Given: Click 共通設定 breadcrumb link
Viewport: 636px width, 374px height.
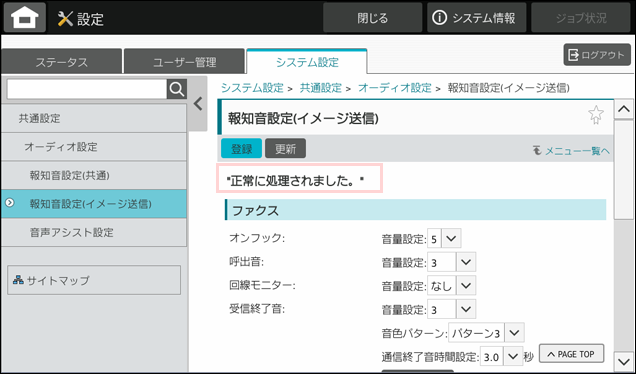Looking at the screenshot, I should pyautogui.click(x=320, y=88).
